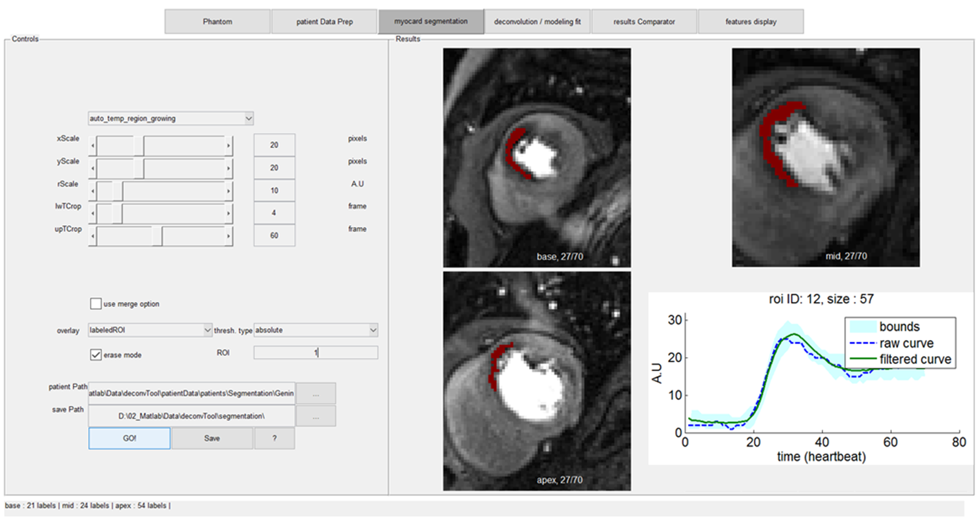Screen dimensions: 980x519
Task: Click the ROI number input field
Action: coord(315,352)
